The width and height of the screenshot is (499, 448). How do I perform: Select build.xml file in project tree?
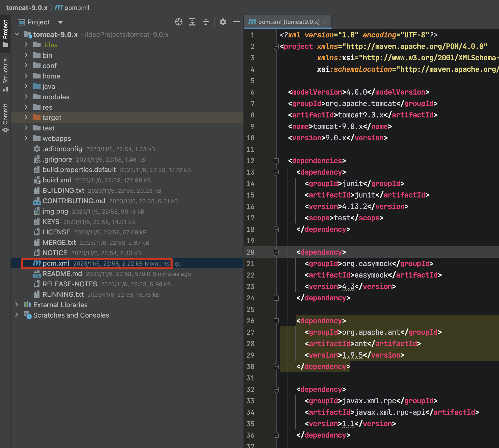click(57, 180)
